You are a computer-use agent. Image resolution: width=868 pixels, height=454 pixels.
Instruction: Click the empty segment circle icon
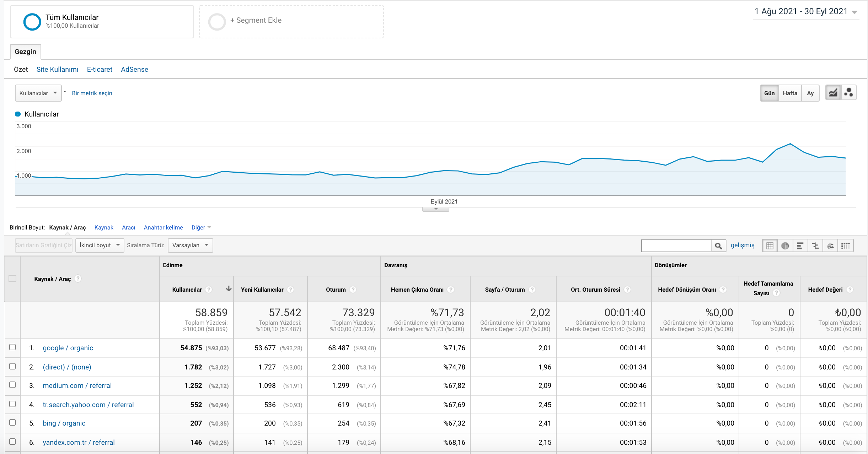click(217, 22)
